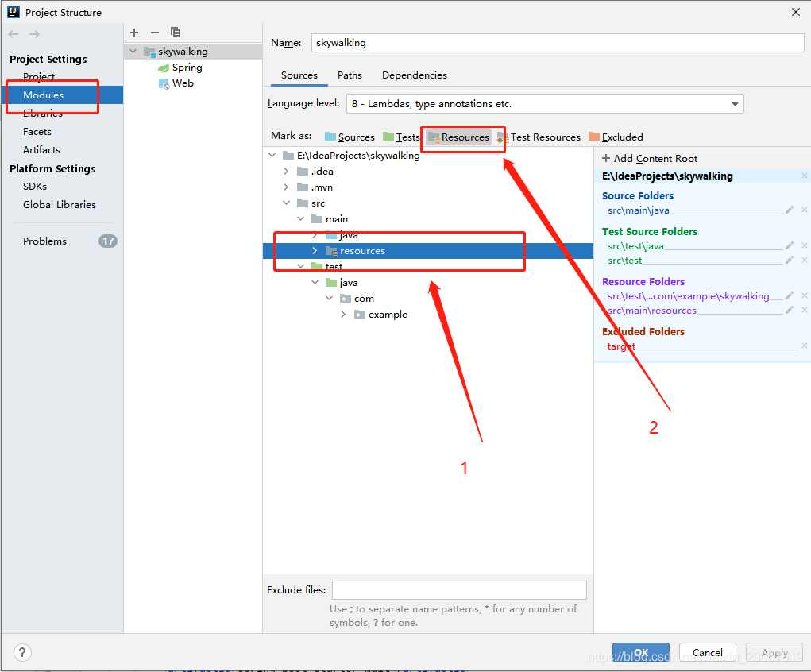This screenshot has width=811, height=672.
Task: Edit src\main\java source folder properties
Action: 790,210
